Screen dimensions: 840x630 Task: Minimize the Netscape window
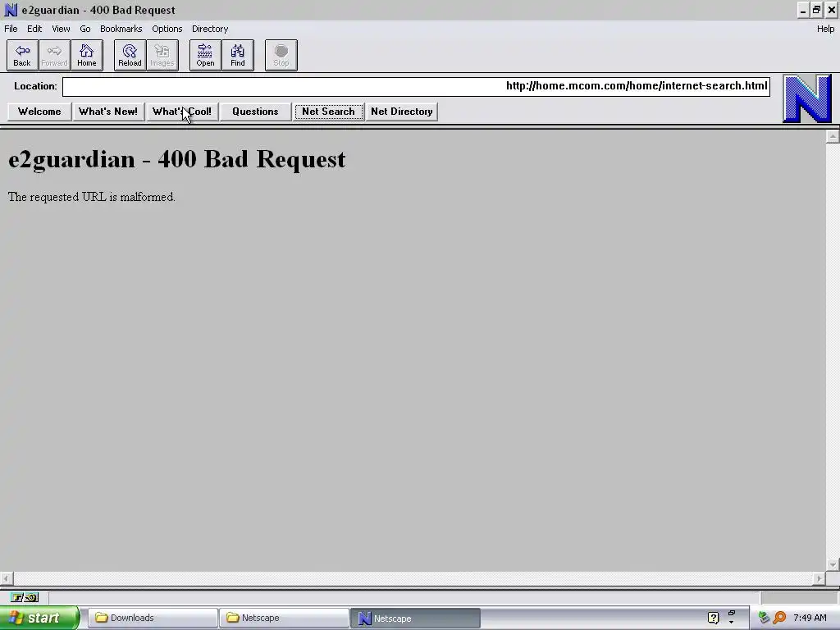[x=802, y=10]
